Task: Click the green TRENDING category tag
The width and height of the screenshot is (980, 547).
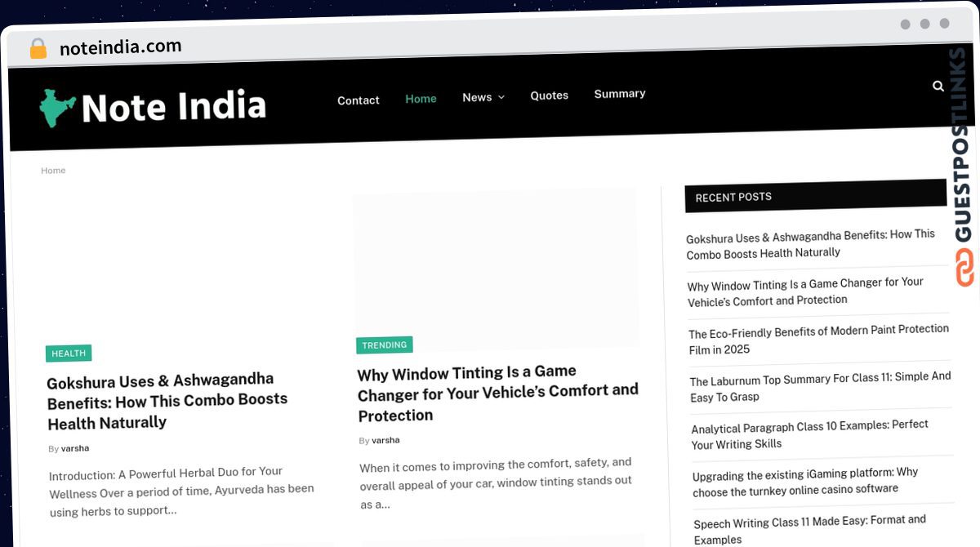Action: [384, 345]
